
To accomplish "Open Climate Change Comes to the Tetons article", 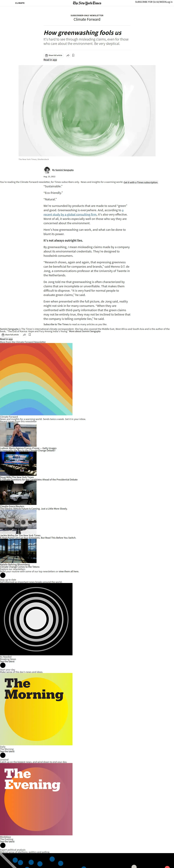I will [20, 567].
